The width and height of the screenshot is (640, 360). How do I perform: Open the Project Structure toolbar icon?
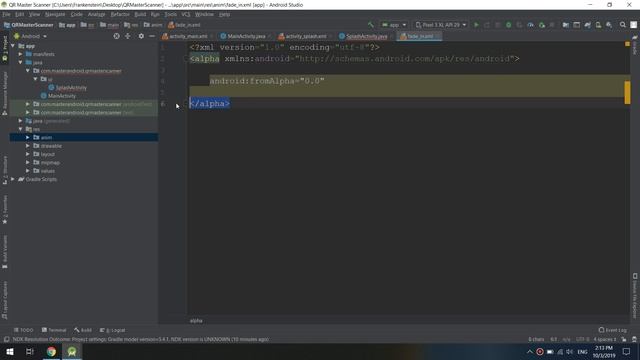(566, 25)
